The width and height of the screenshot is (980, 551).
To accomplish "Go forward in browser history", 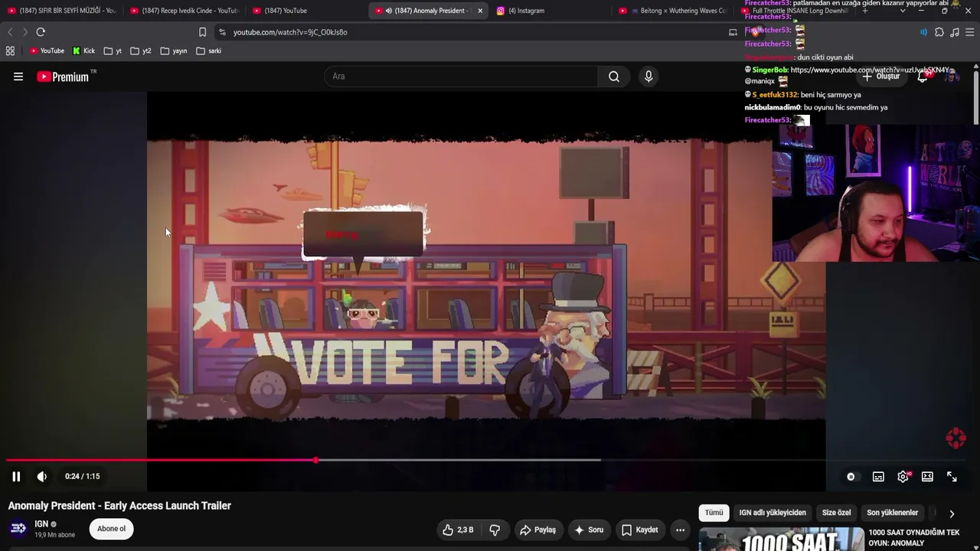I will (24, 32).
